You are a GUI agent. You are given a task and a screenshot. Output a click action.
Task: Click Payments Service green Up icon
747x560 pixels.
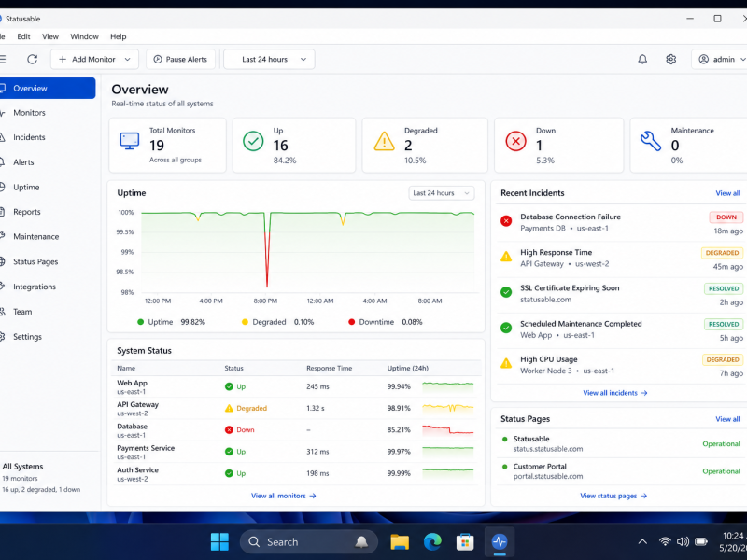(229, 452)
